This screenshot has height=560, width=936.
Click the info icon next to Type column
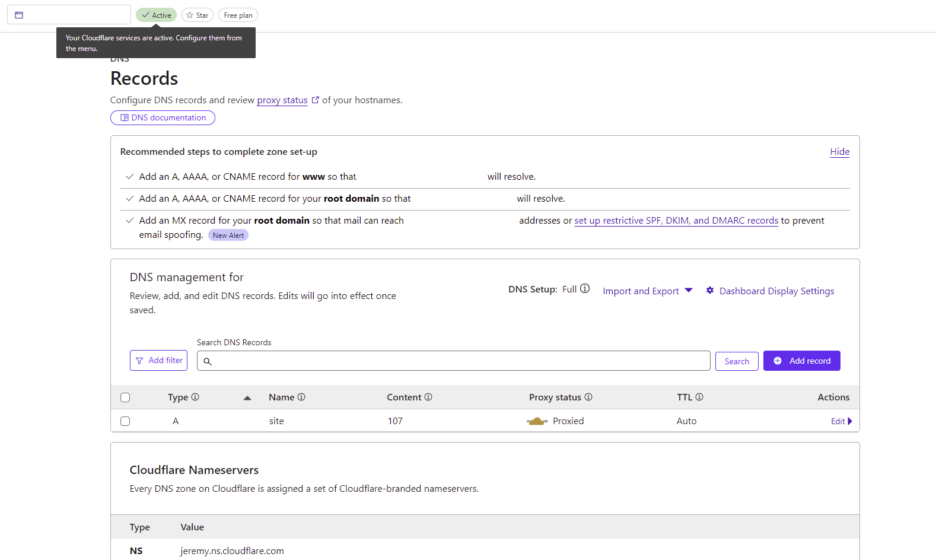(x=195, y=397)
